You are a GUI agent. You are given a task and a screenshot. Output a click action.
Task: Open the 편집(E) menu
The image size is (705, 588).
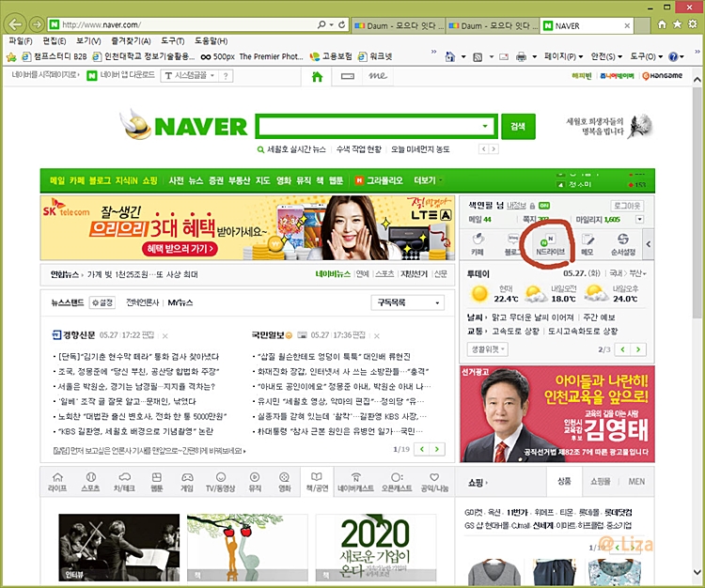(55, 41)
